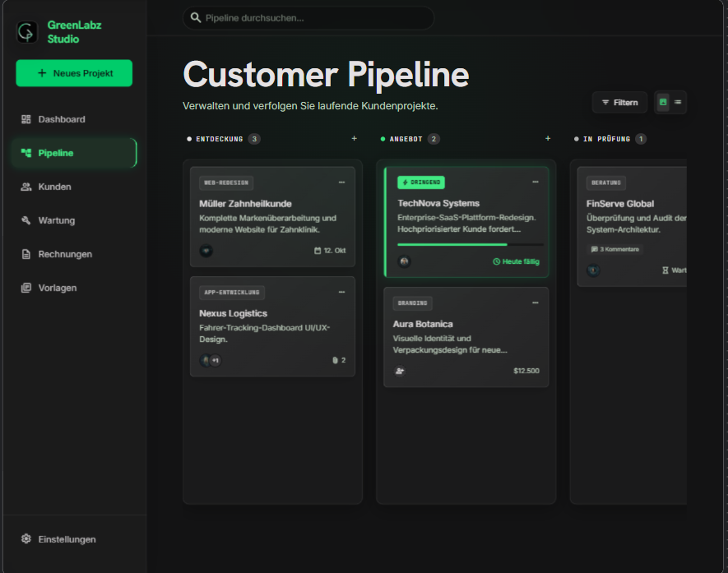The width and height of the screenshot is (728, 573).
Task: Click the Dringend urgent badge
Action: 421,183
